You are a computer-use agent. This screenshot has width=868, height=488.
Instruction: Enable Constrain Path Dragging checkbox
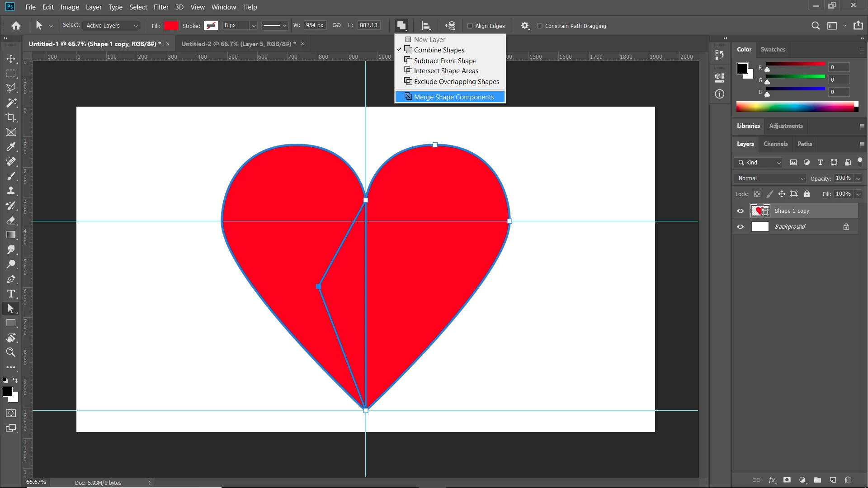tap(539, 26)
